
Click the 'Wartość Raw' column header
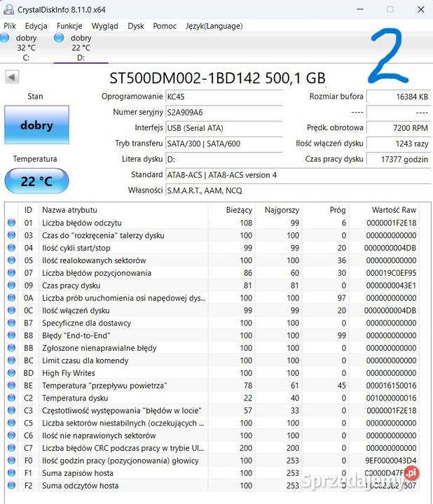pos(384,210)
